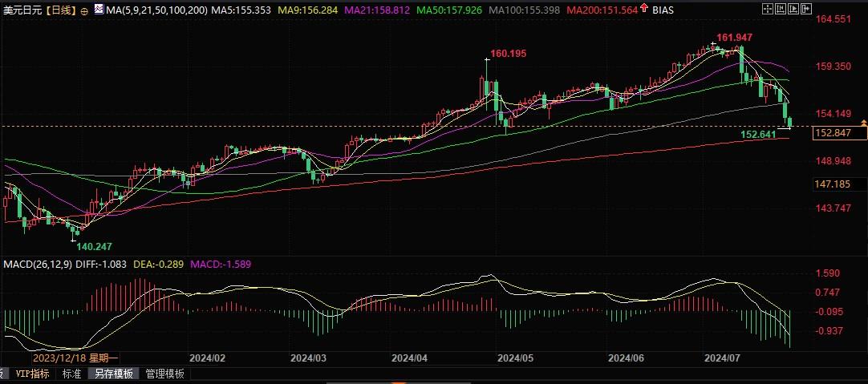Screen dimensions: 868x384
Task: Click the 美元日元 symbol title
Action: pyautogui.click(x=23, y=10)
